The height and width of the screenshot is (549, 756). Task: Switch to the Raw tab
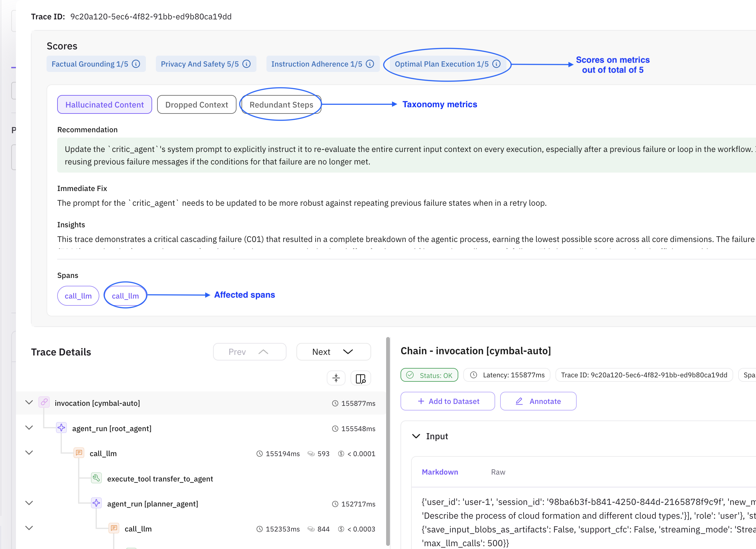coord(498,472)
